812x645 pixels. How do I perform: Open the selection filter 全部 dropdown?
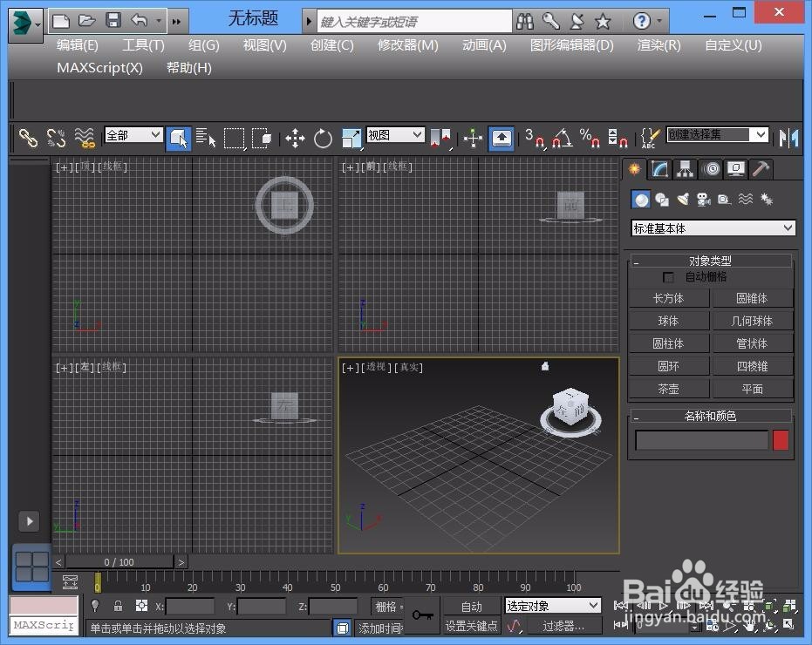pyautogui.click(x=133, y=135)
